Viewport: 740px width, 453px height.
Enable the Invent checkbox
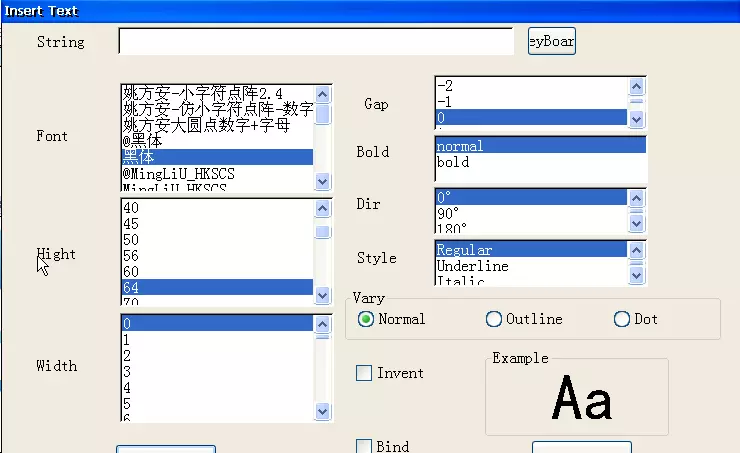364,373
